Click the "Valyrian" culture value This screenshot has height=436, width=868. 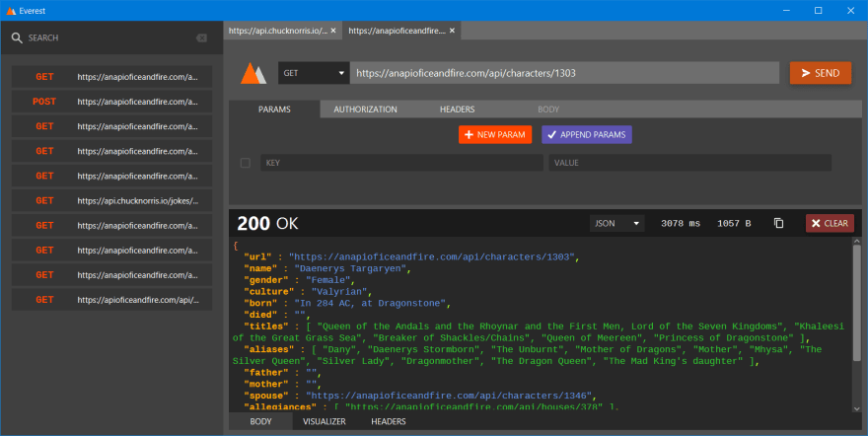pos(339,292)
